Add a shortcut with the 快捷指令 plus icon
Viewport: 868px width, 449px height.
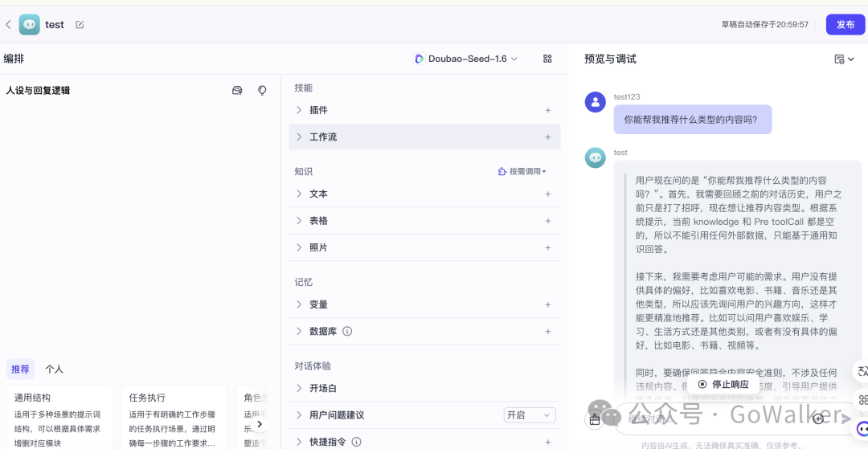[x=548, y=442]
